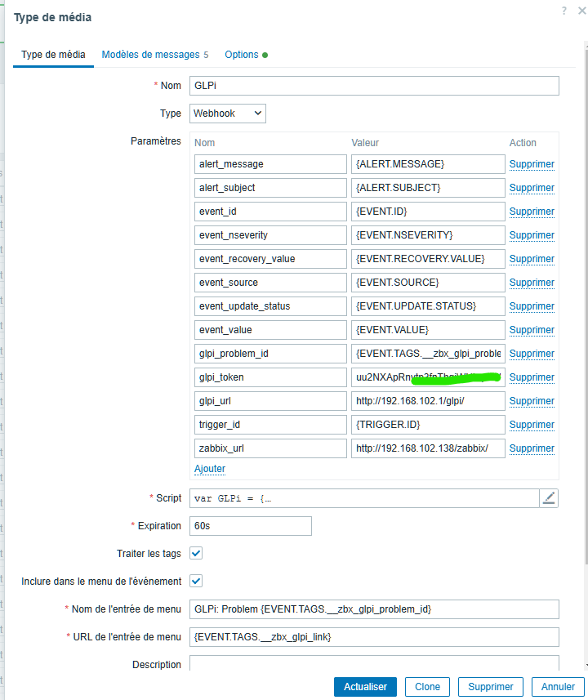Image resolution: width=588 pixels, height=700 pixels.
Task: Focus the Expiration field showing 60s
Action: (x=251, y=526)
